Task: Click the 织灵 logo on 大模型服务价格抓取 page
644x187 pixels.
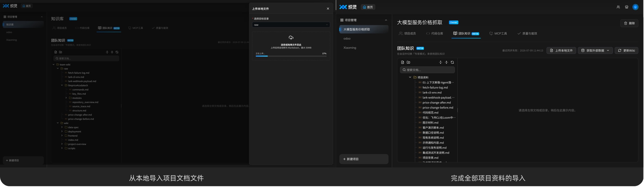Action: pos(348,7)
